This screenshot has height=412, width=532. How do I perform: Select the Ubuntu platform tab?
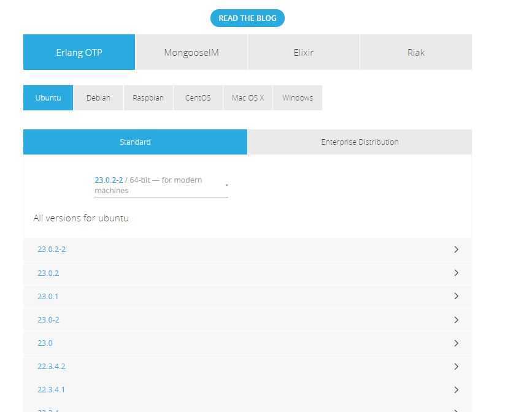pos(48,97)
